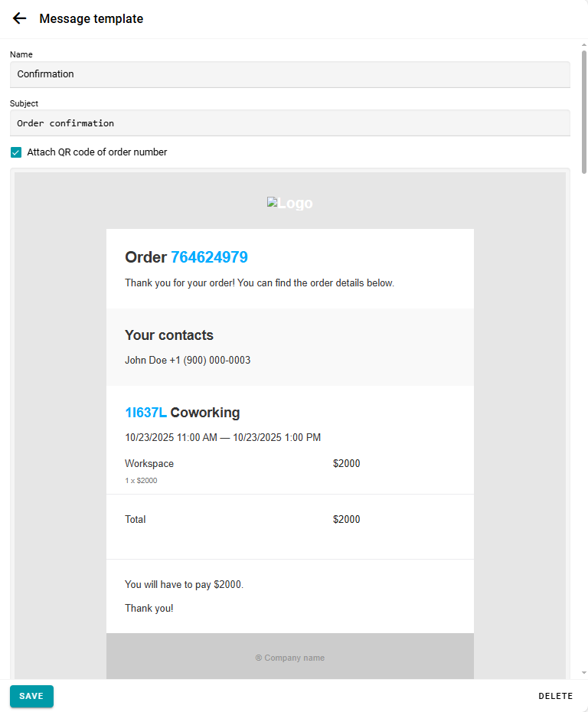Click the Name input field
This screenshot has width=588, height=712.
[289, 74]
